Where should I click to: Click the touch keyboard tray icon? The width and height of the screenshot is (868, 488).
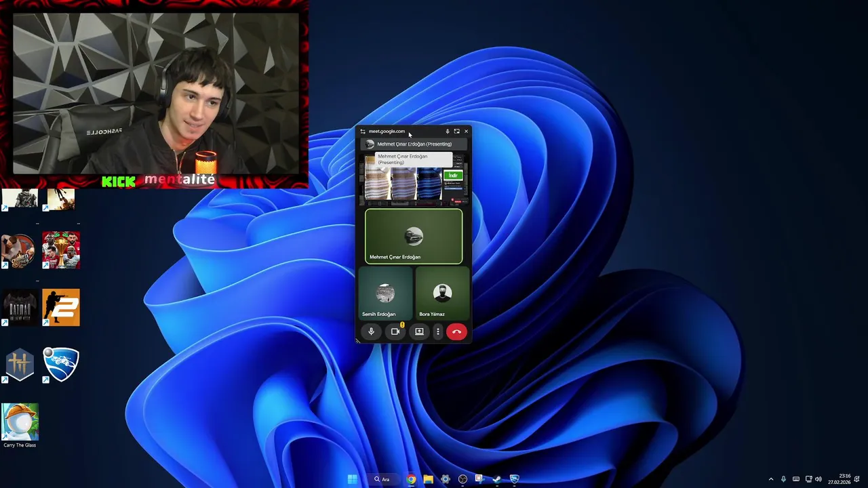[x=796, y=479]
